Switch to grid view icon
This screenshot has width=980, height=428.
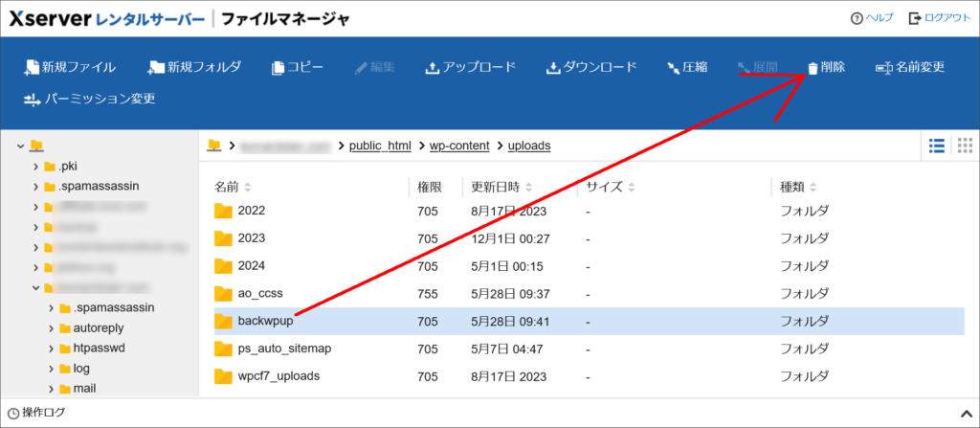(x=965, y=146)
